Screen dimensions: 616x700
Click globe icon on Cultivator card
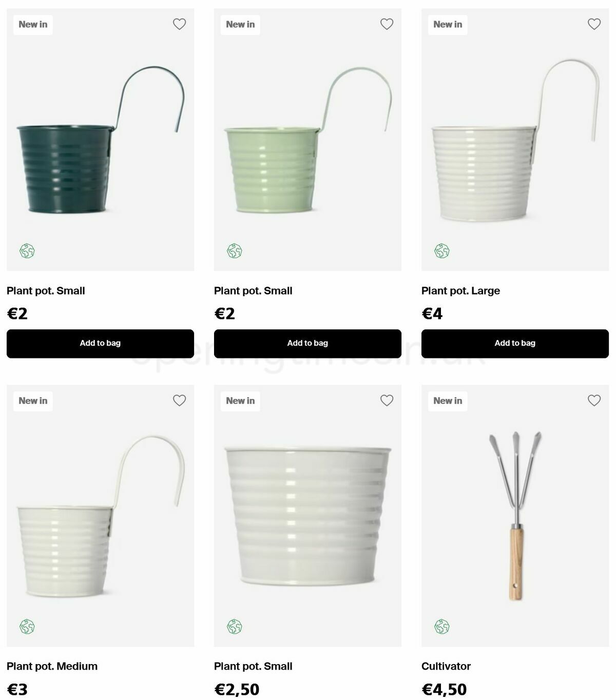point(442,627)
